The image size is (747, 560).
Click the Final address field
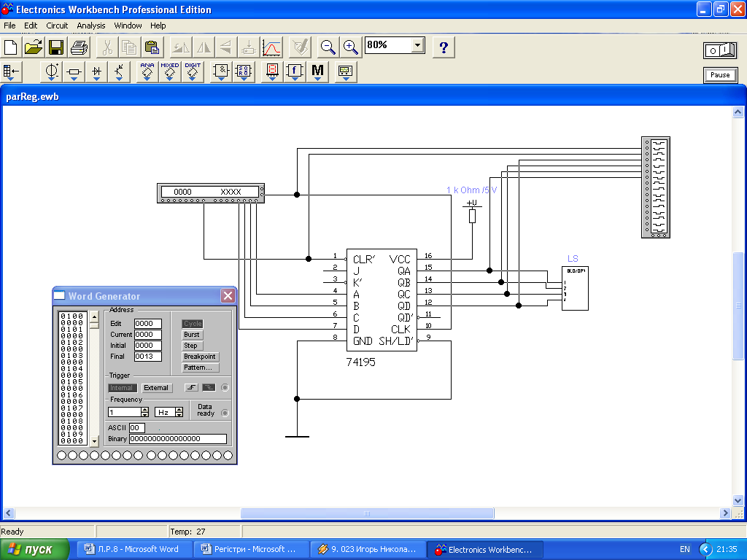tap(147, 356)
